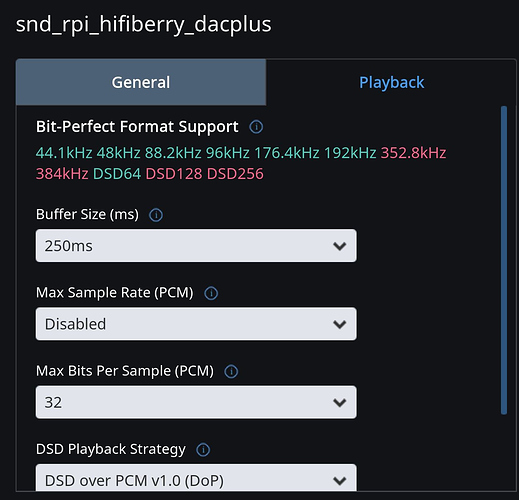Expand Max Sample Rate Disabled dropdown
This screenshot has height=500, width=519.
coord(196,324)
